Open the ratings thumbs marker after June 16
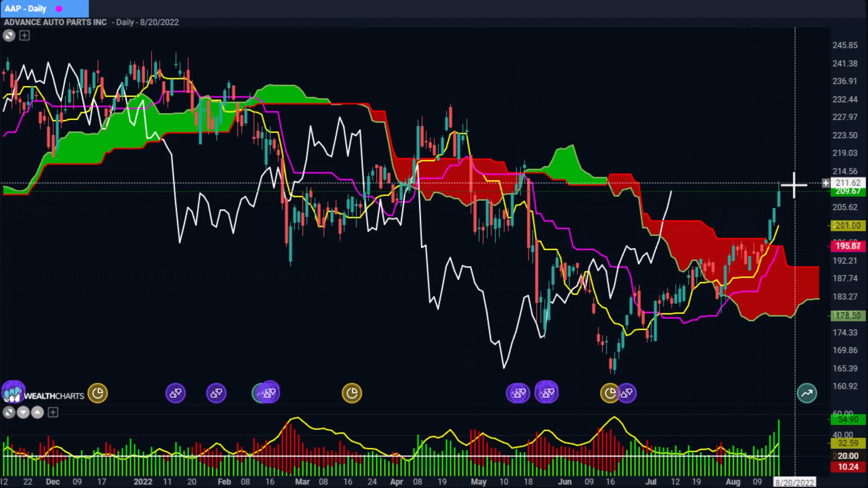This screenshot has height=488, width=868. [627, 393]
